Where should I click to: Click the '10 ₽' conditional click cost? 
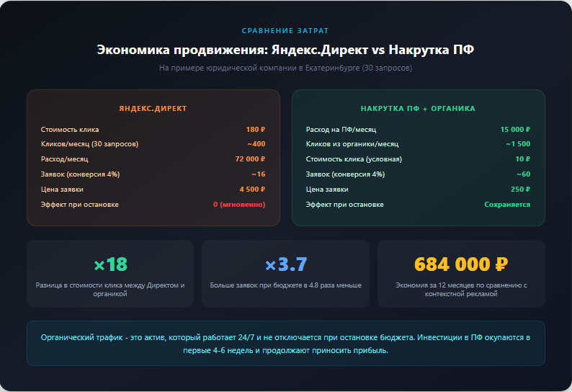click(522, 159)
